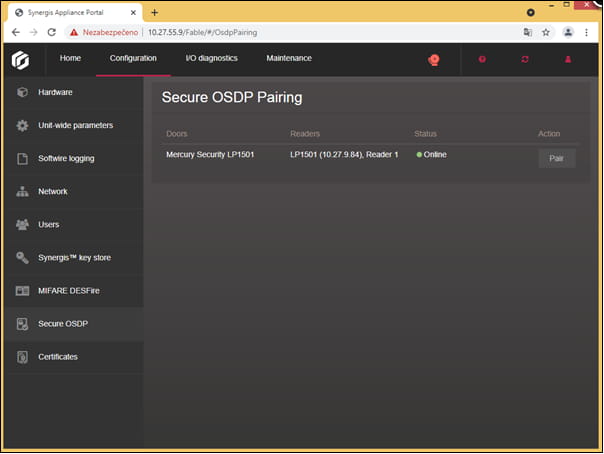Open Synergis key store in sidebar
The height and width of the screenshot is (454, 604).
click(x=74, y=258)
